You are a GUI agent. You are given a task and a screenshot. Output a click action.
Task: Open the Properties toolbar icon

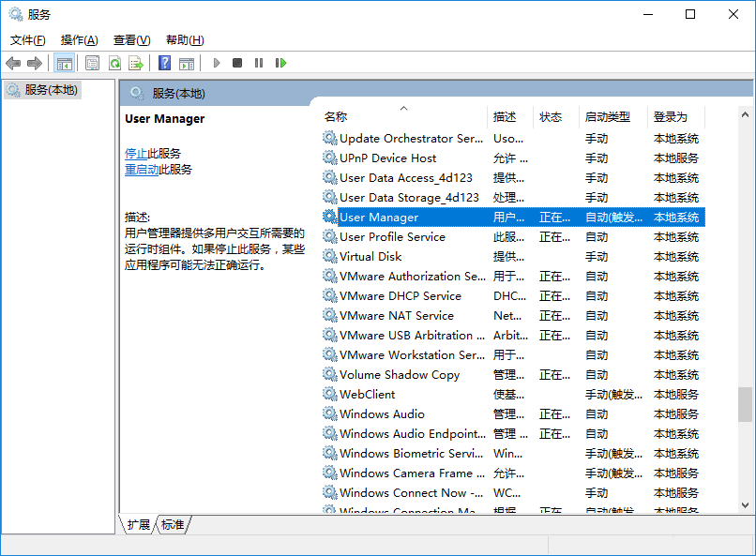pyautogui.click(x=92, y=63)
